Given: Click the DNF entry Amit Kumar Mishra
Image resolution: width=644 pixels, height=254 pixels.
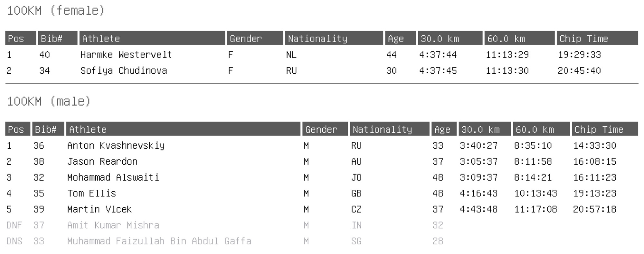Looking at the screenshot, I should point(113,225).
